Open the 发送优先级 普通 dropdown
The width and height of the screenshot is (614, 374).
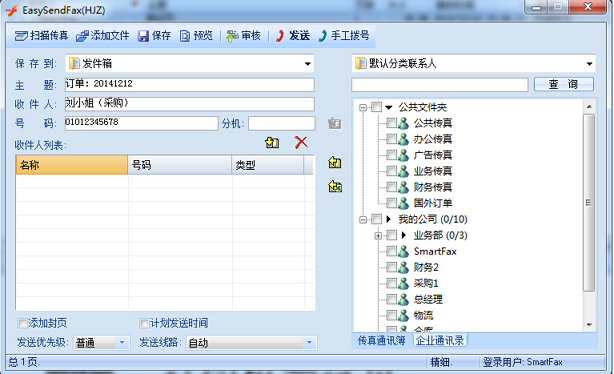pos(122,343)
